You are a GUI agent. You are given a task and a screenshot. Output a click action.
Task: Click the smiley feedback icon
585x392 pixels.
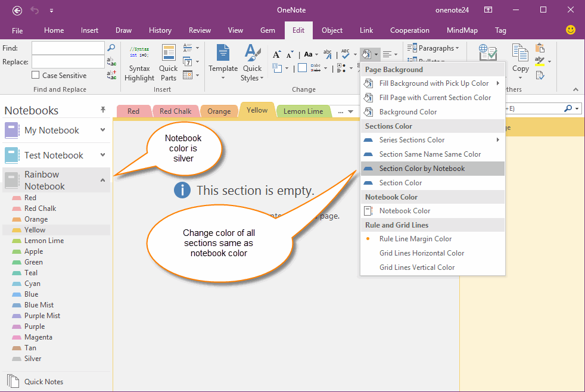571,30
